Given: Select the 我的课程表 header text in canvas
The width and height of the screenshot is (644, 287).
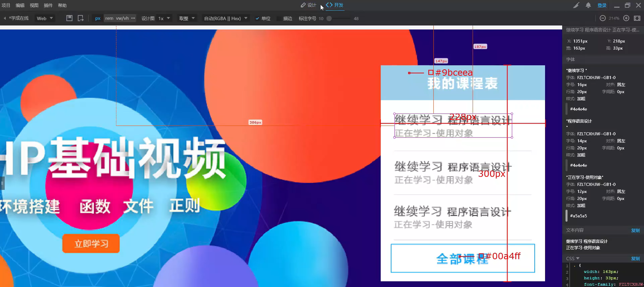Looking at the screenshot, I should pos(463,83).
